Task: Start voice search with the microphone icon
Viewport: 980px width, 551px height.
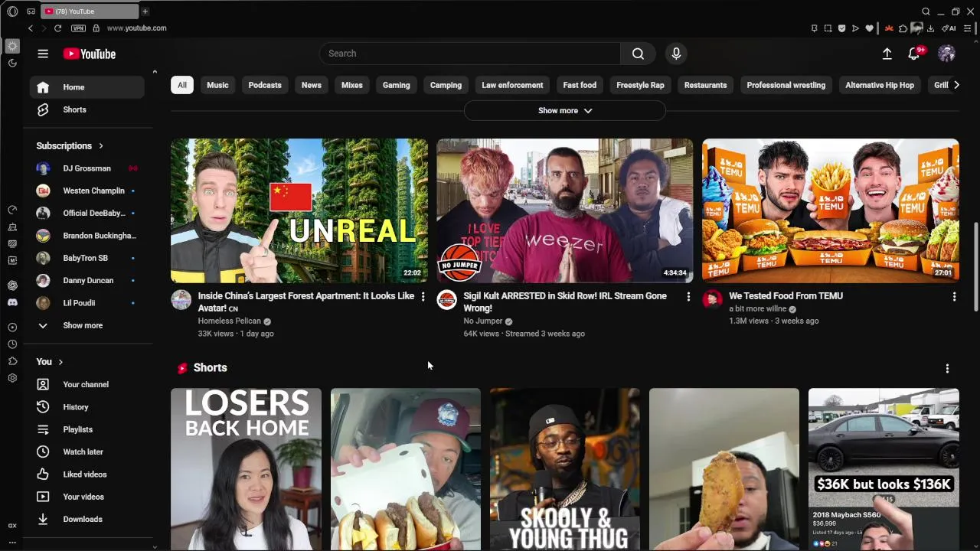Action: pyautogui.click(x=676, y=54)
